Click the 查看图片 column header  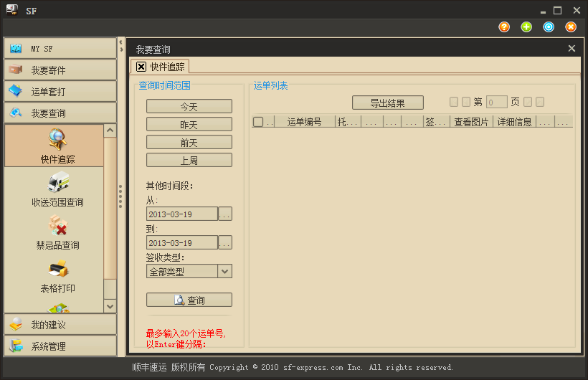tap(471, 122)
